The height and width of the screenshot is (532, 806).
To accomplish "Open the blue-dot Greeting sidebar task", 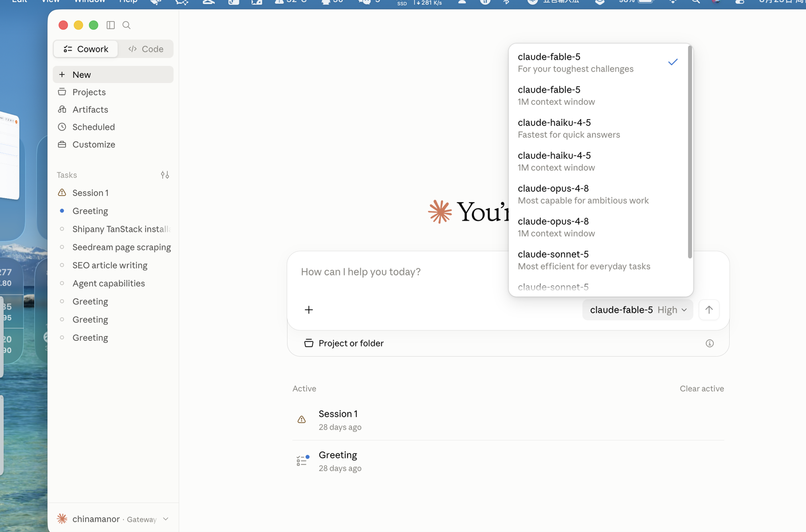I will (x=113, y=211).
